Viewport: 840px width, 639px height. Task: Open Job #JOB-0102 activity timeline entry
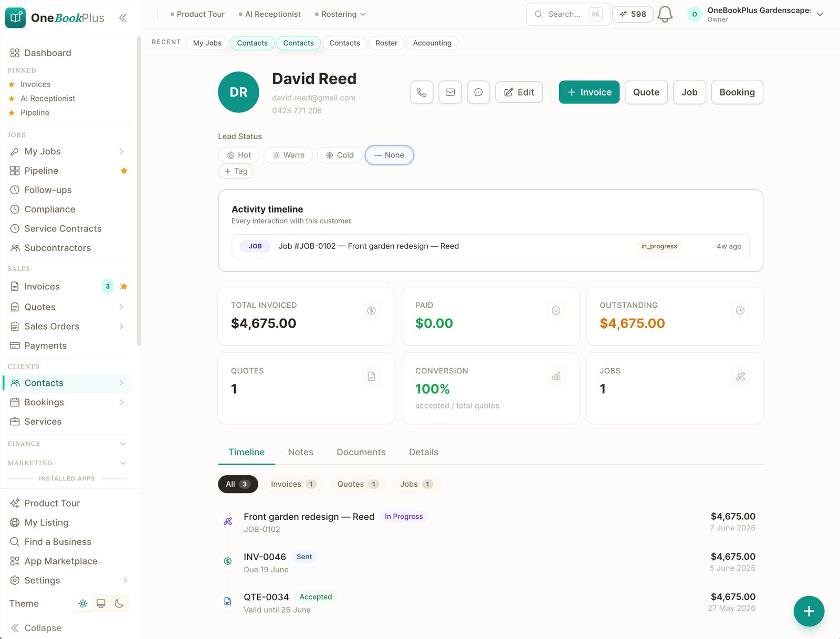tap(490, 246)
